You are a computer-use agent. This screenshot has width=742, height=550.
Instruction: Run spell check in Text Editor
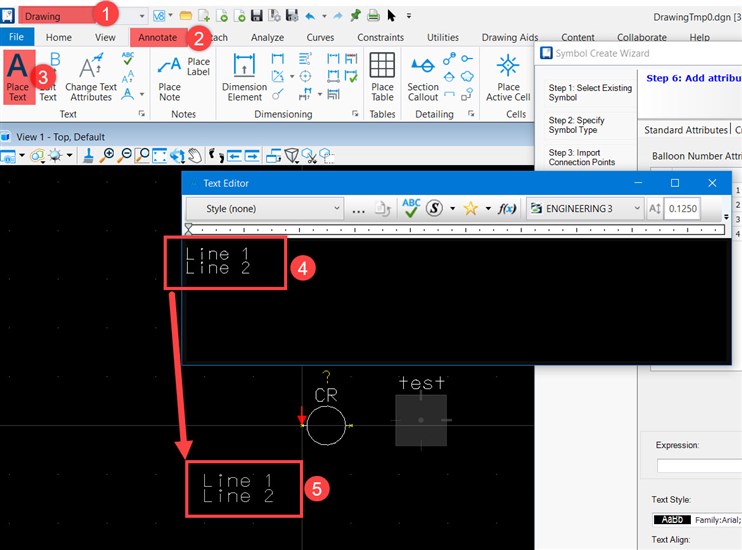coord(411,208)
